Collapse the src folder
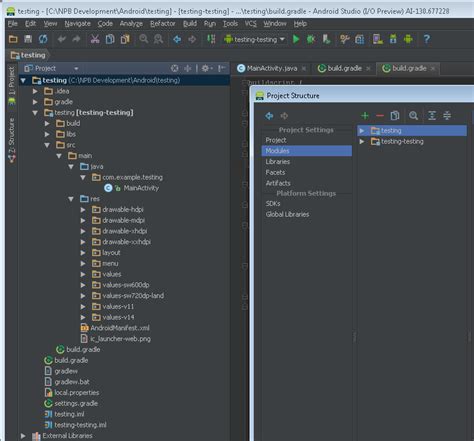The height and width of the screenshot is (441, 474). (x=47, y=145)
